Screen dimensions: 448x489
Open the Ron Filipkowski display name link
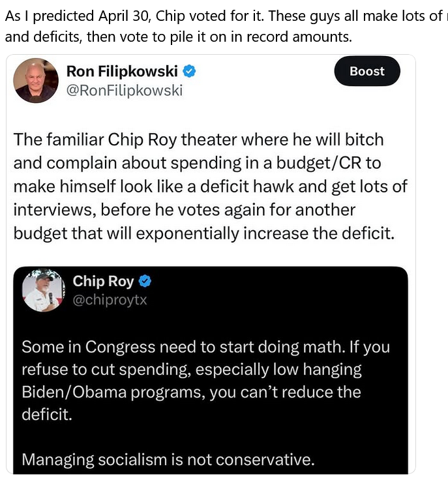(122, 71)
